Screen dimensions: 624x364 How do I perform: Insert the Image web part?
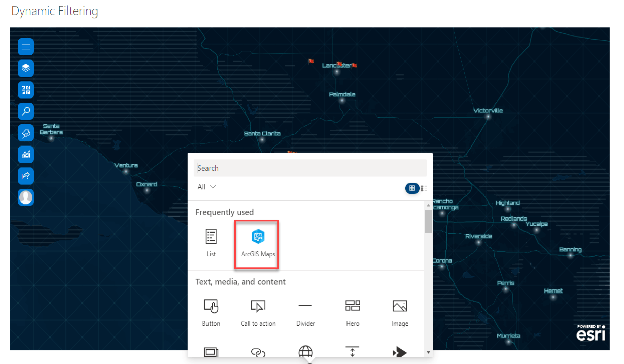(x=400, y=312)
